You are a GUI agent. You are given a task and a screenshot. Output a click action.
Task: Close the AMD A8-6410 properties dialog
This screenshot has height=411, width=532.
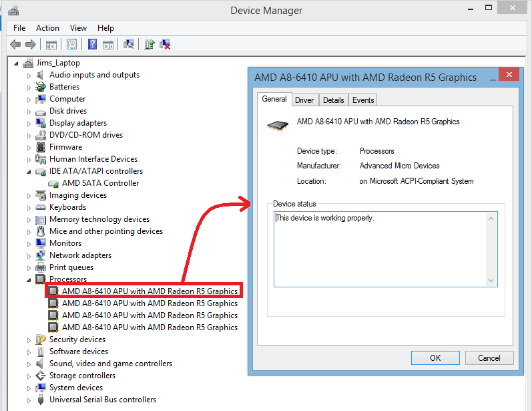click(509, 74)
